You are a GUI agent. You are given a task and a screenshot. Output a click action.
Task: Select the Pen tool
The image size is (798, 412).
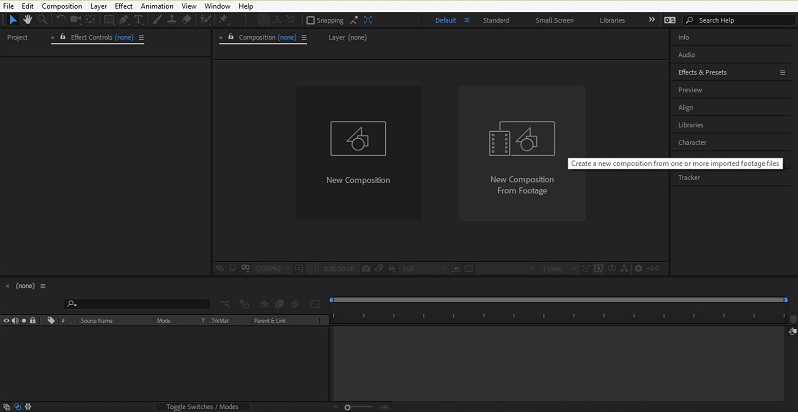tap(123, 19)
